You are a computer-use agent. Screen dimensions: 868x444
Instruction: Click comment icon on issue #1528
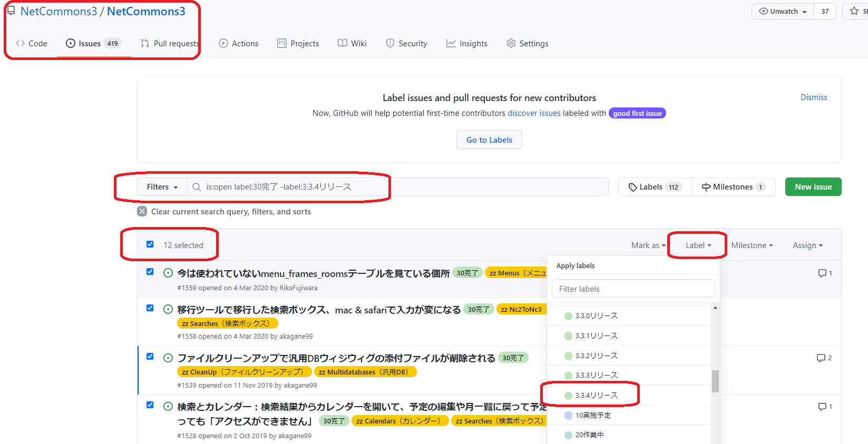pos(822,407)
